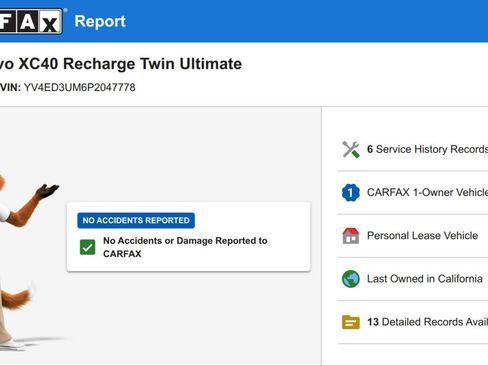The width and height of the screenshot is (488, 366).
Task: Select CARFAX 1-Owner Vehicle row
Action: point(413,192)
